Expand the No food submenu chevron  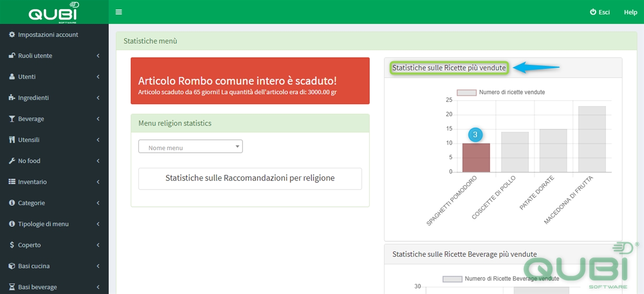coord(98,161)
